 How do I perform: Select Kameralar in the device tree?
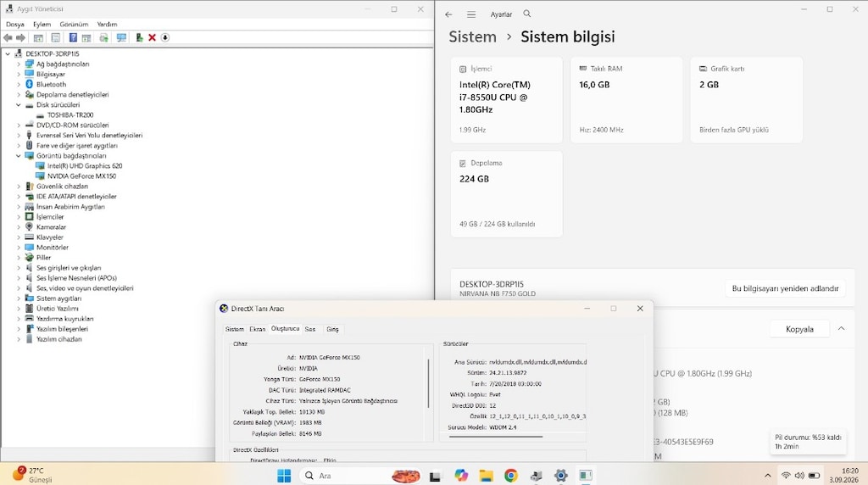[x=51, y=227]
